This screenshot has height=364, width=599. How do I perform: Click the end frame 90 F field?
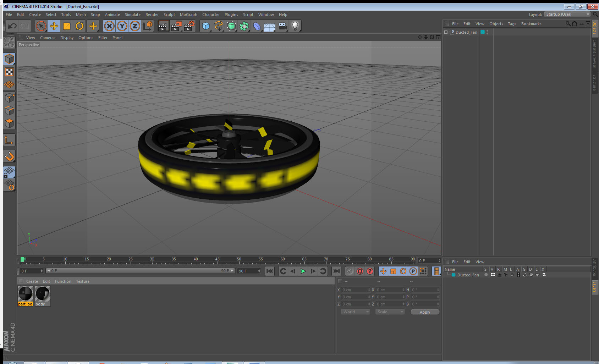pyautogui.click(x=249, y=271)
